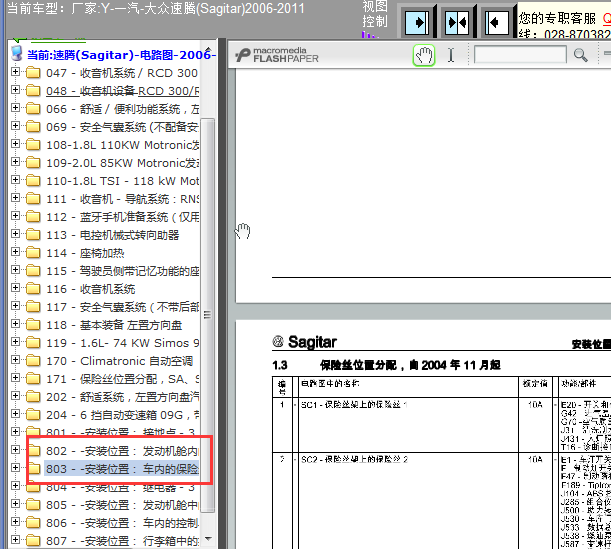Click the folder icon for 202 comfort system
The height and width of the screenshot is (549, 611).
coord(33,397)
